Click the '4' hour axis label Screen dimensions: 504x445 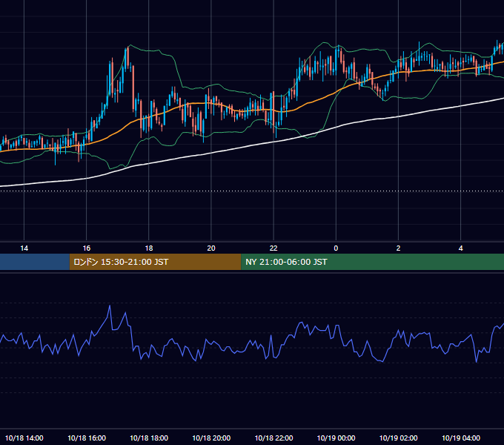[460, 248]
